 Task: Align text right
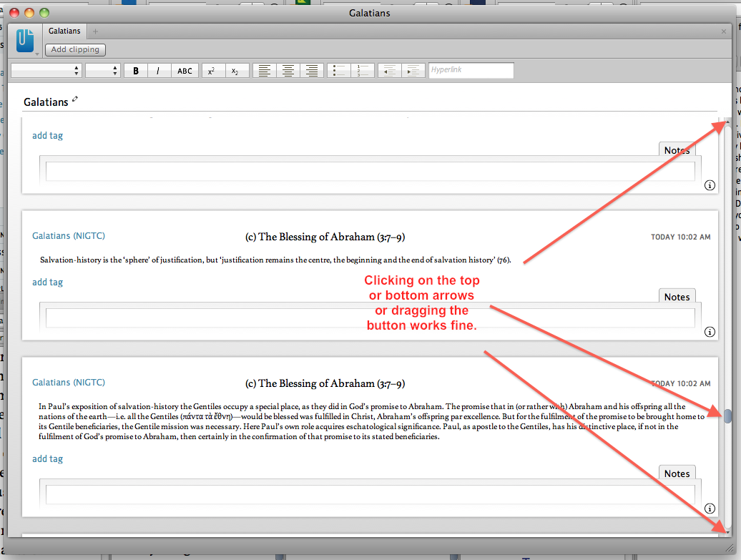312,71
